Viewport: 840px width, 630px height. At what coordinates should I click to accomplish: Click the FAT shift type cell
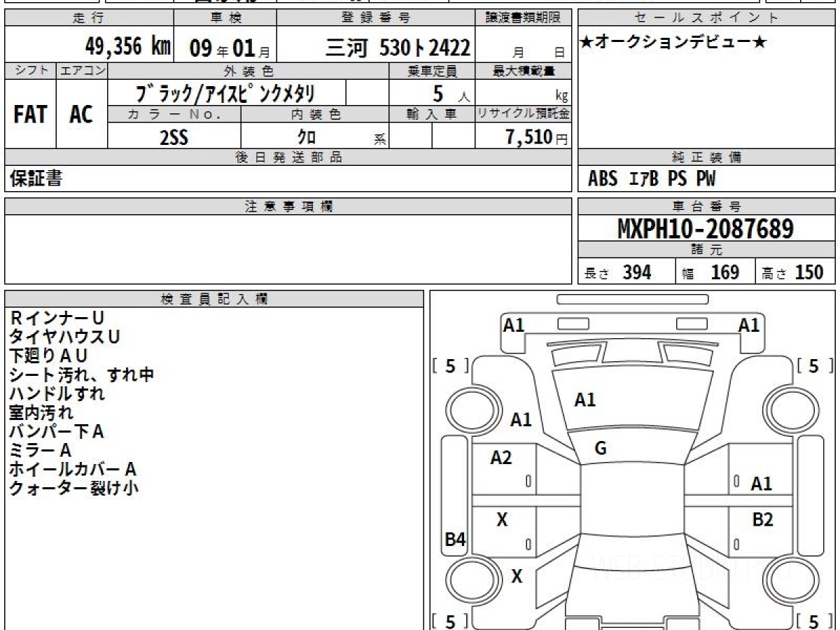point(30,115)
